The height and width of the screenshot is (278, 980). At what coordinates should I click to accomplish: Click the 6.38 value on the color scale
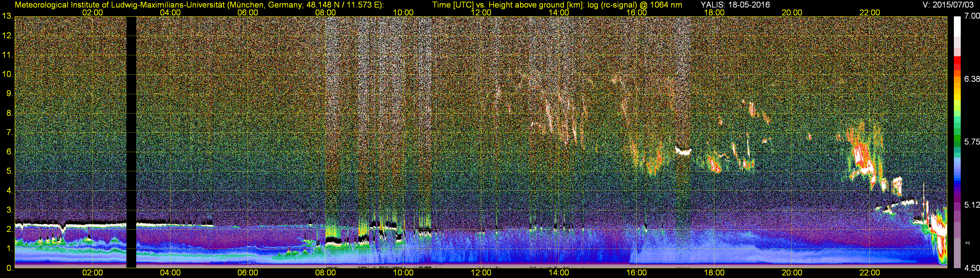click(x=972, y=79)
